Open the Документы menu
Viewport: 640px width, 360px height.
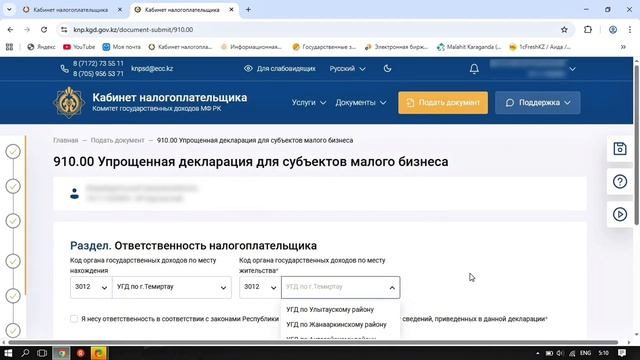pos(361,102)
